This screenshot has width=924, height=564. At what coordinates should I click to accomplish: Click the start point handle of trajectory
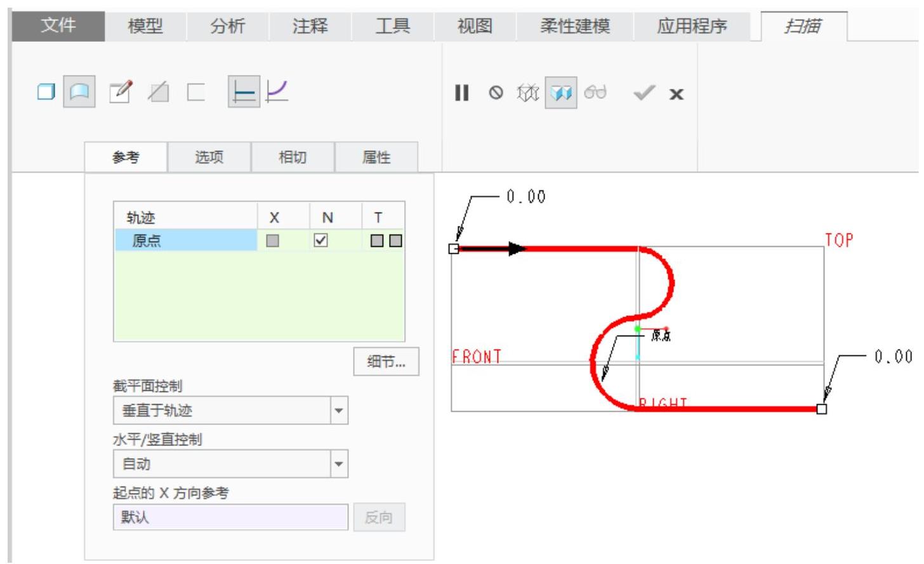pyautogui.click(x=454, y=249)
